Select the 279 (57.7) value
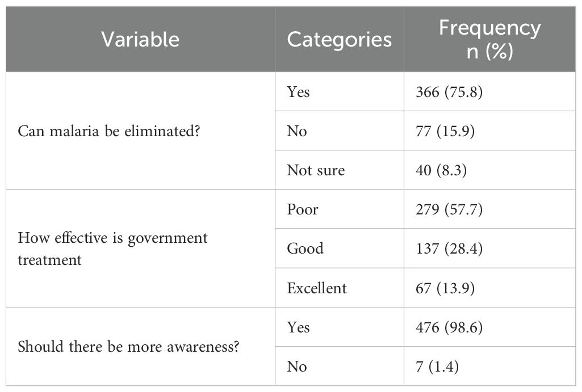Screen dimensions: 582x392 click(x=449, y=209)
